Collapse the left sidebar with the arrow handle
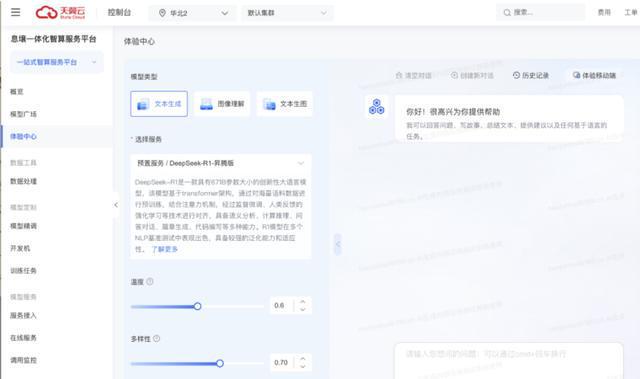This screenshot has width=640, height=379. 116,205
